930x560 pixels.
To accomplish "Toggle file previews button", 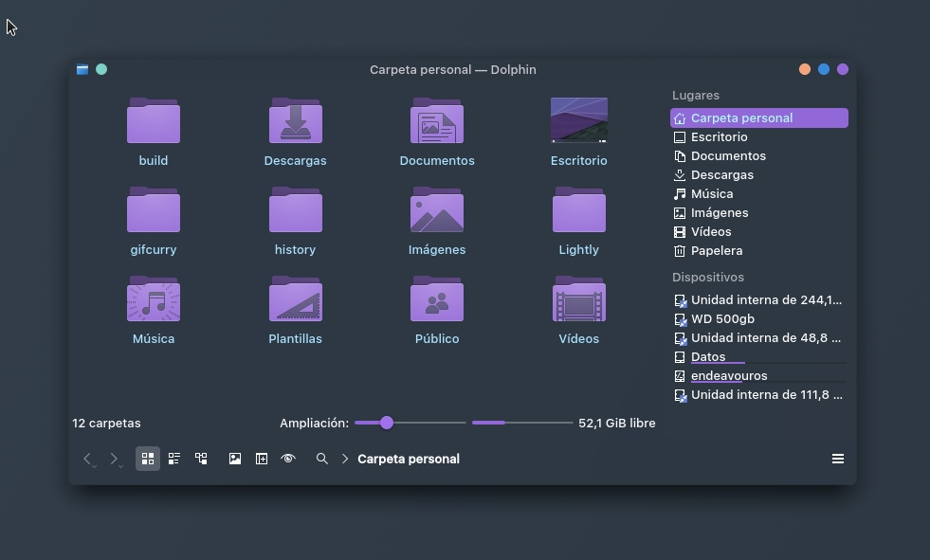I will click(x=235, y=459).
